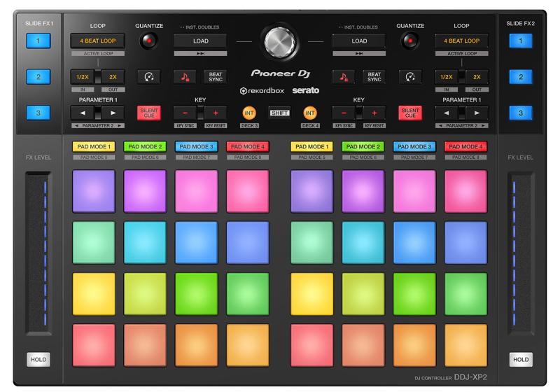Hit the right deck mint green performance pad
The image size is (560, 392).
click(x=311, y=243)
